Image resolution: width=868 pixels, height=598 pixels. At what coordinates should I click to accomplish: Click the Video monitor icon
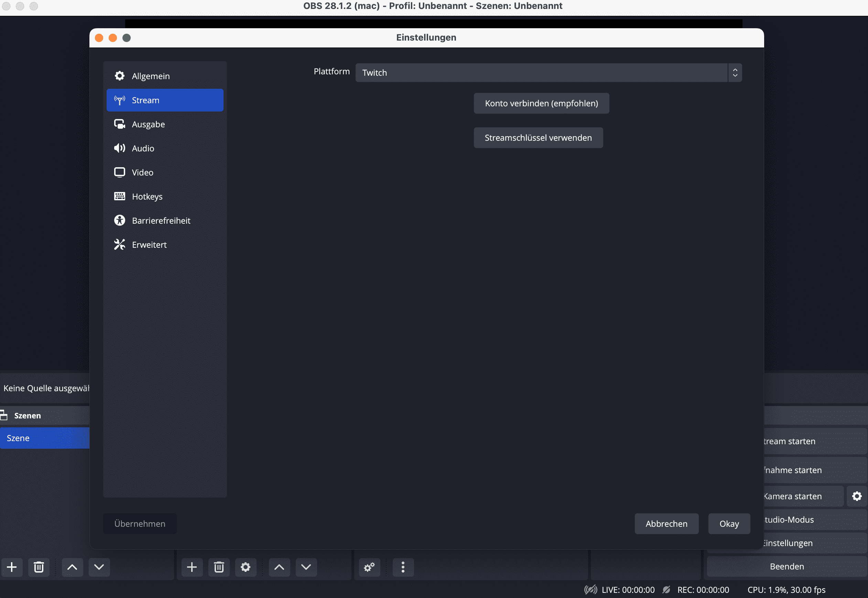click(x=119, y=172)
